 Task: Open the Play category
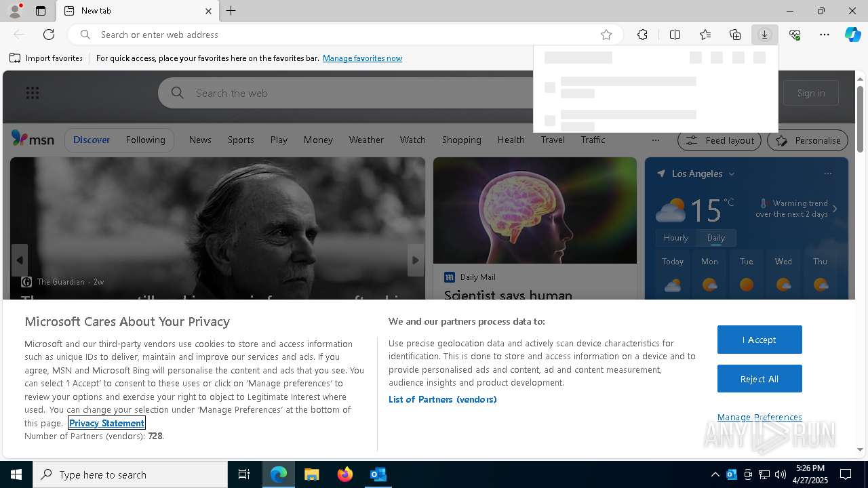(279, 140)
